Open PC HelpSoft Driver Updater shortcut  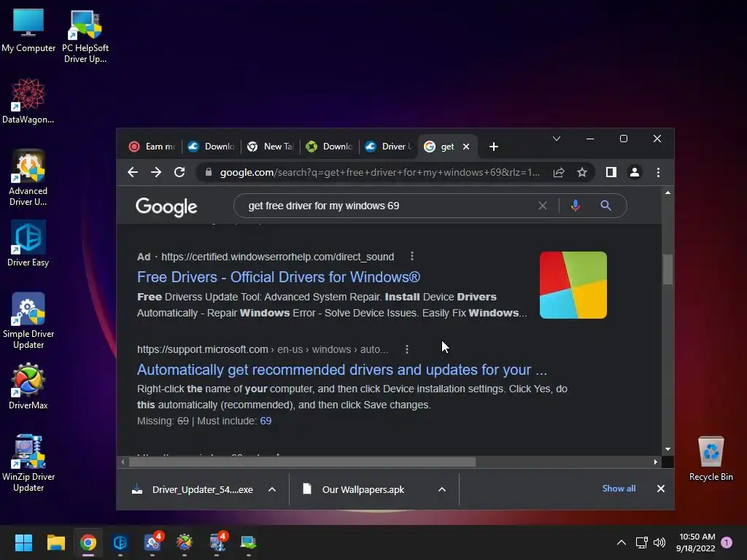pos(85,37)
